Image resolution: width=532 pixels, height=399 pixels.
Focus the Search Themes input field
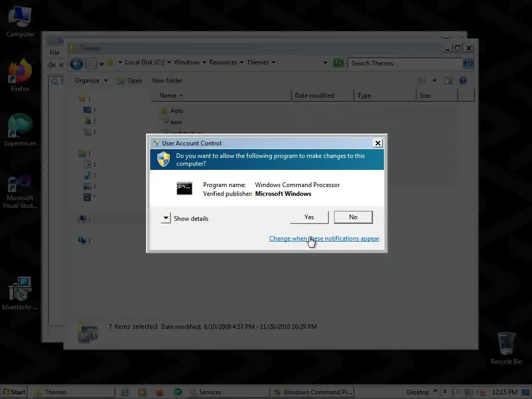tap(405, 63)
